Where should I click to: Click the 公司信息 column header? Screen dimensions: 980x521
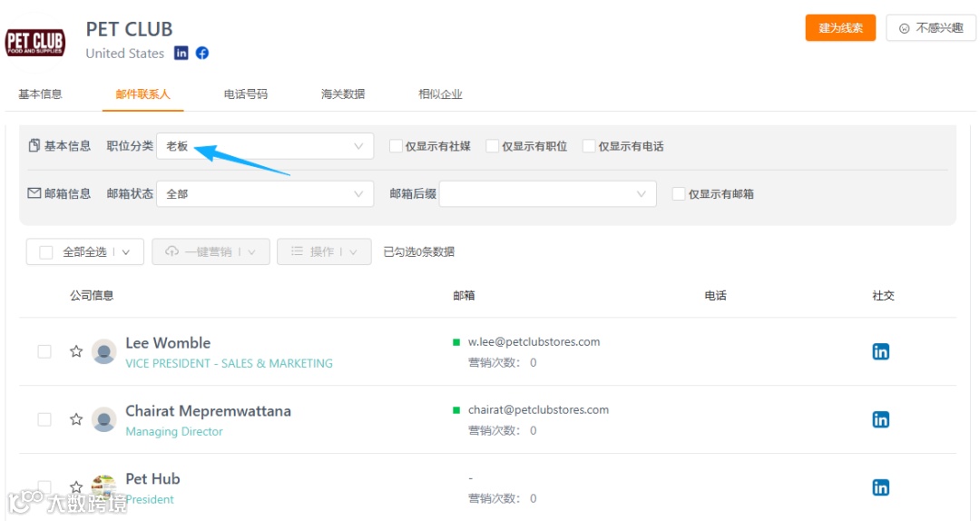[92, 295]
